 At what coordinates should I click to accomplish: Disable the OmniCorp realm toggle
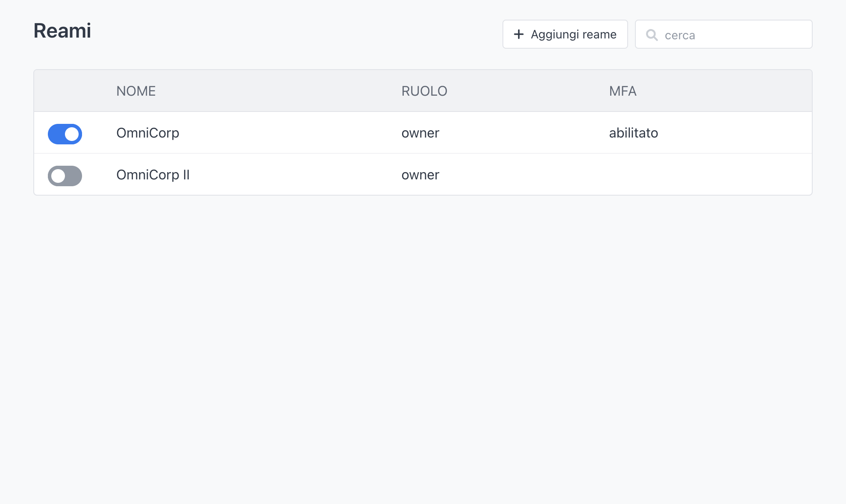click(65, 134)
